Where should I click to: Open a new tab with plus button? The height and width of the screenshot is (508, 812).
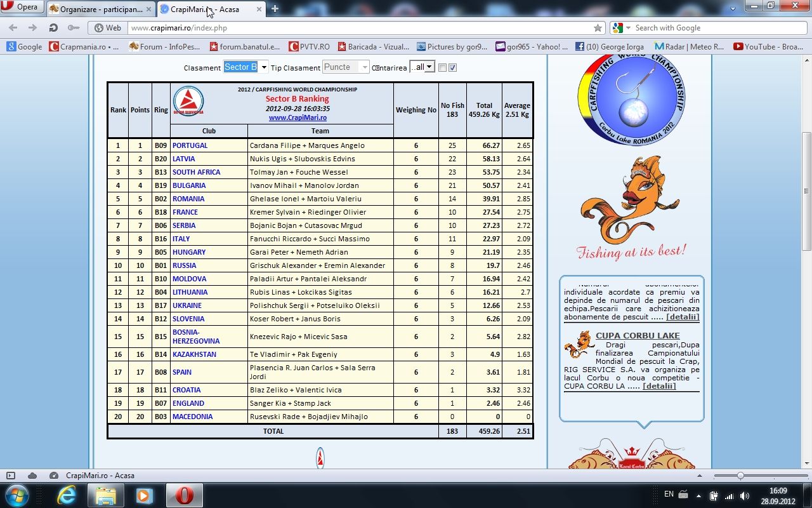tap(275, 9)
